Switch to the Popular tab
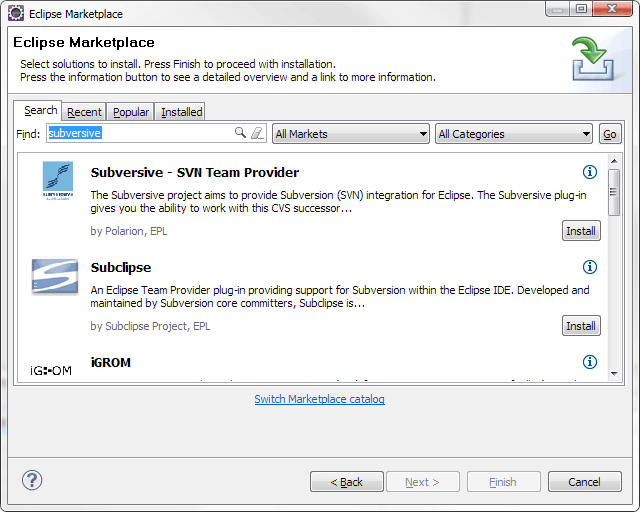Screen dimensions: 640x512 (x=131, y=112)
